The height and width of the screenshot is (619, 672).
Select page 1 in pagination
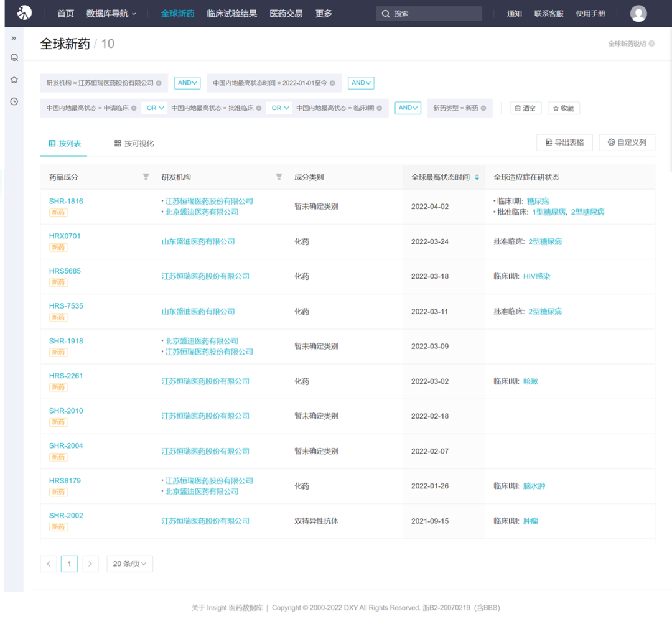coord(69,564)
